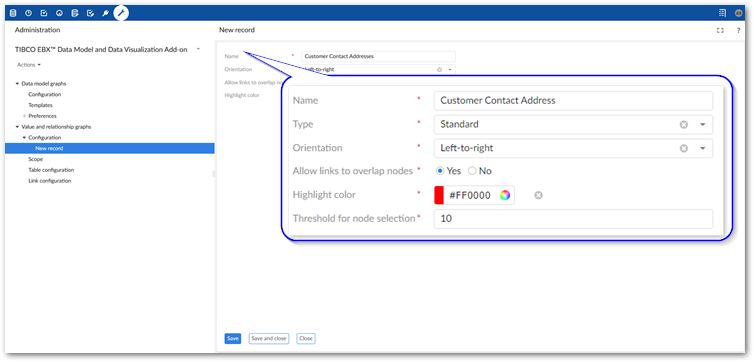Select Table configuration in the tree
This screenshot has height=362, width=754.
click(51, 170)
